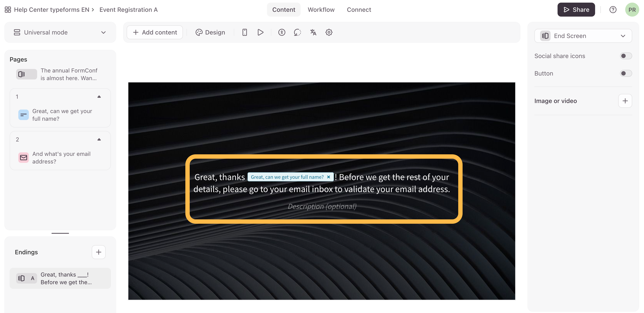644x313 pixels.
Task: Select the welcome screen FormConf page
Action: point(60,74)
